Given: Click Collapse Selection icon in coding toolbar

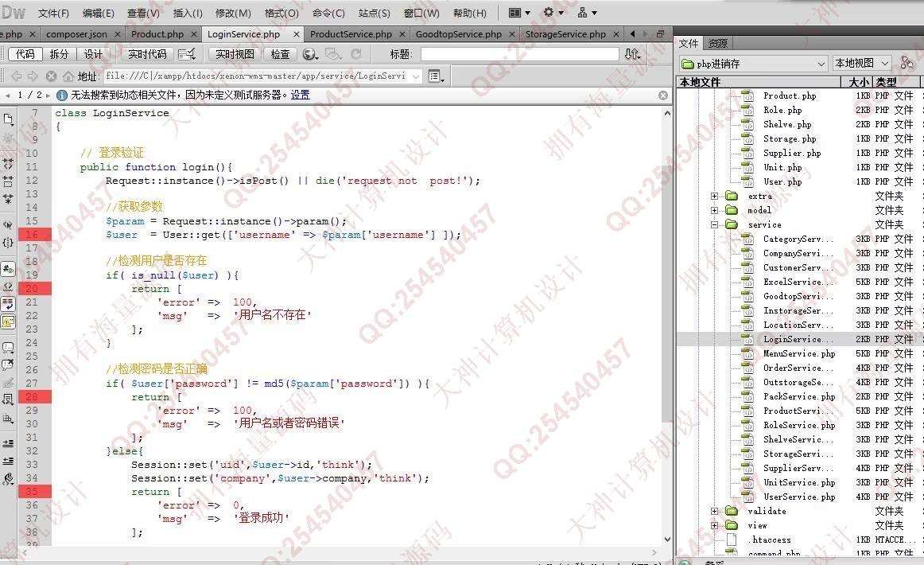Looking at the screenshot, I should [8, 181].
